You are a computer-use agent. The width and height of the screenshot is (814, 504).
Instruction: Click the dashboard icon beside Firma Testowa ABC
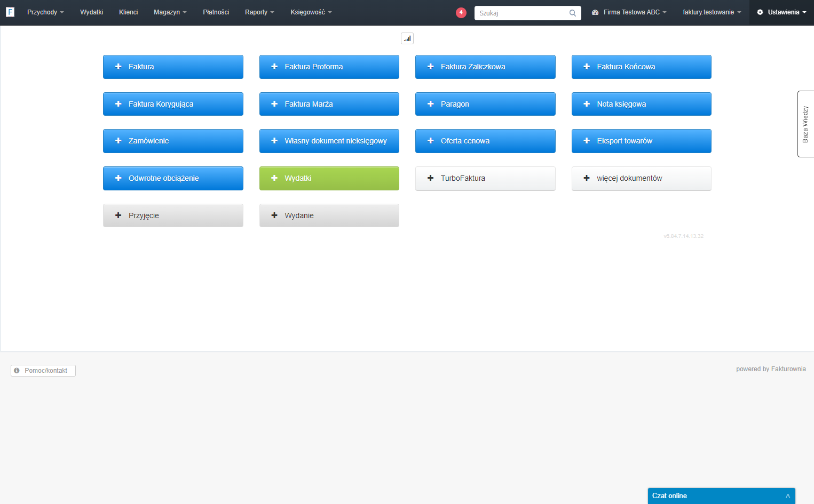pyautogui.click(x=595, y=12)
